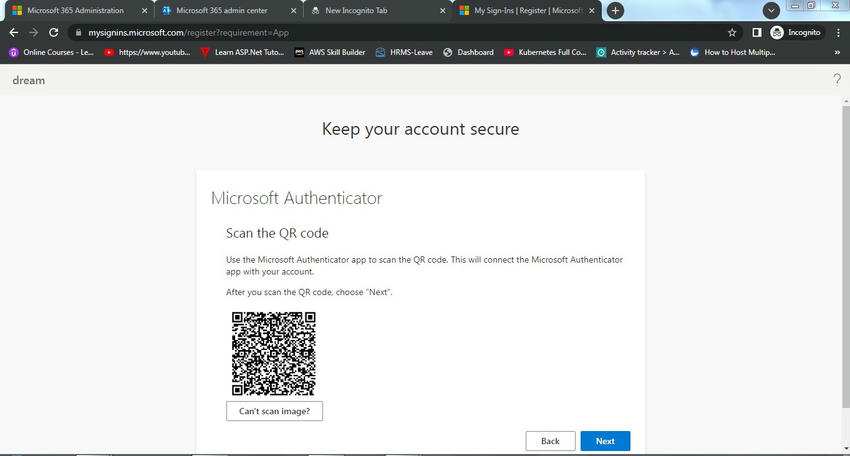
Task: Select the My Sign-Ins Register tab
Action: pos(527,10)
